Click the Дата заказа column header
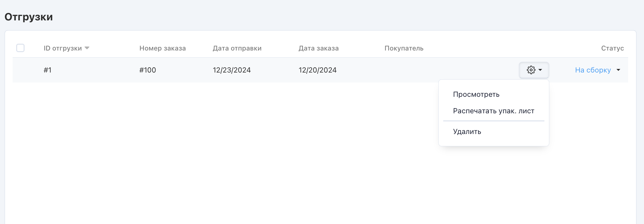This screenshot has height=224, width=644. pos(318,48)
